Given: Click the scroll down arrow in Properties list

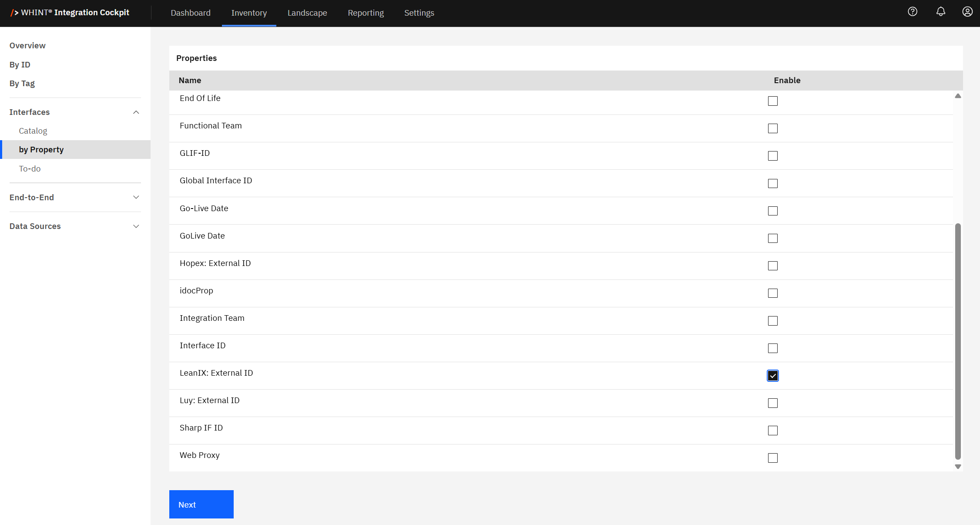Looking at the screenshot, I should tap(958, 467).
